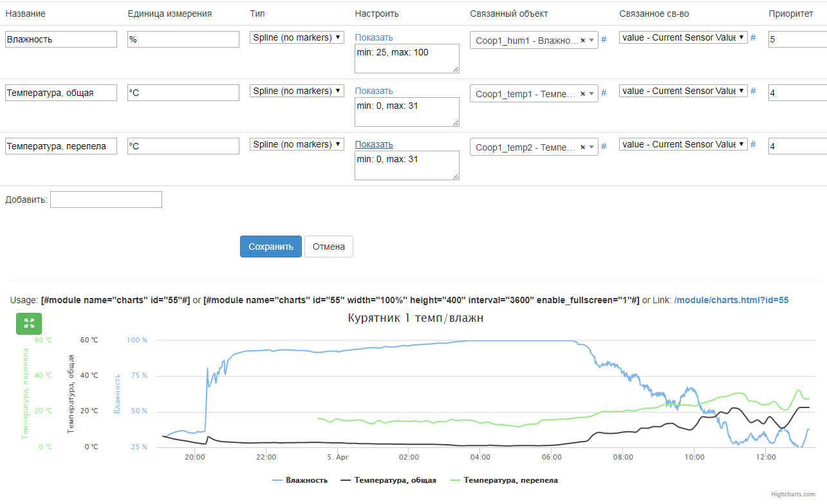The image size is (827, 504).
Task: Toggle Температура, общая series in legend
Action: tap(388, 480)
